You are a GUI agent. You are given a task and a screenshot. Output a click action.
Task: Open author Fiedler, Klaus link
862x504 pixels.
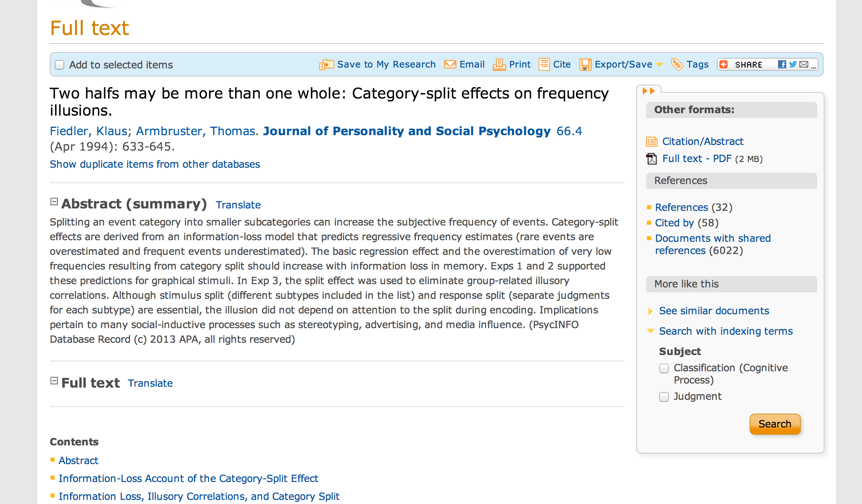coord(88,131)
